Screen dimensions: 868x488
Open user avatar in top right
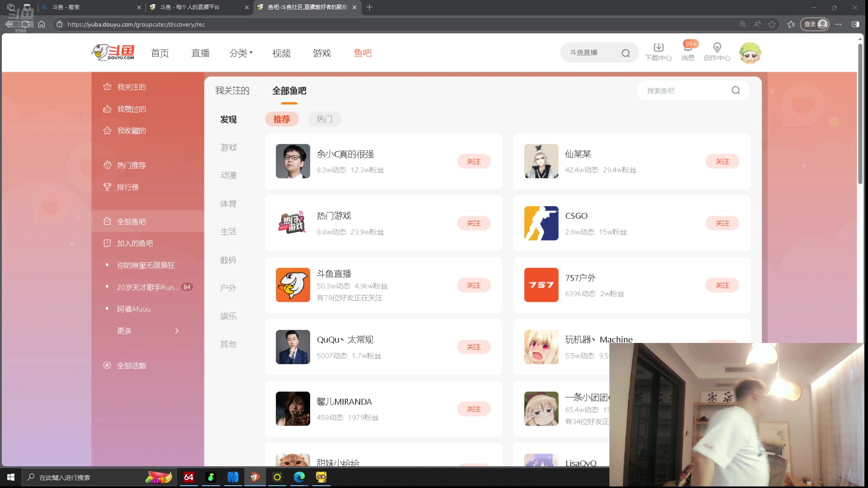coord(750,53)
